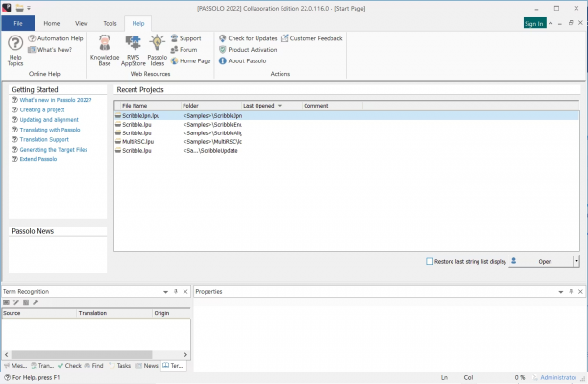
Task: Open the Knowledge Base
Action: (105, 51)
